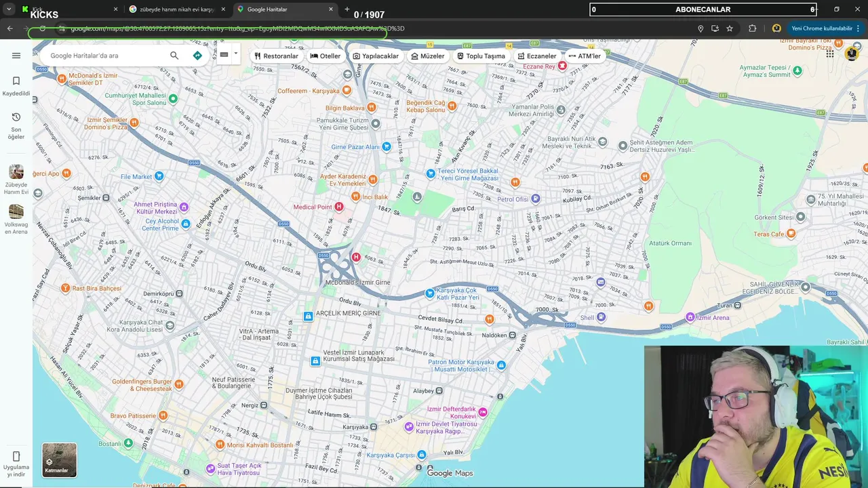Open the Kaydedildi saved places panel

[x=16, y=86]
